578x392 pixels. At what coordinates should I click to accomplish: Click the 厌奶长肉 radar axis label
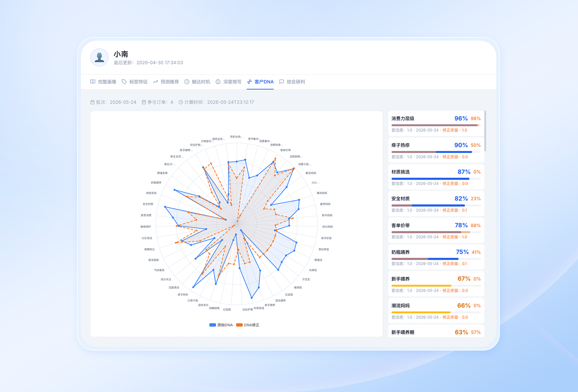point(236,137)
